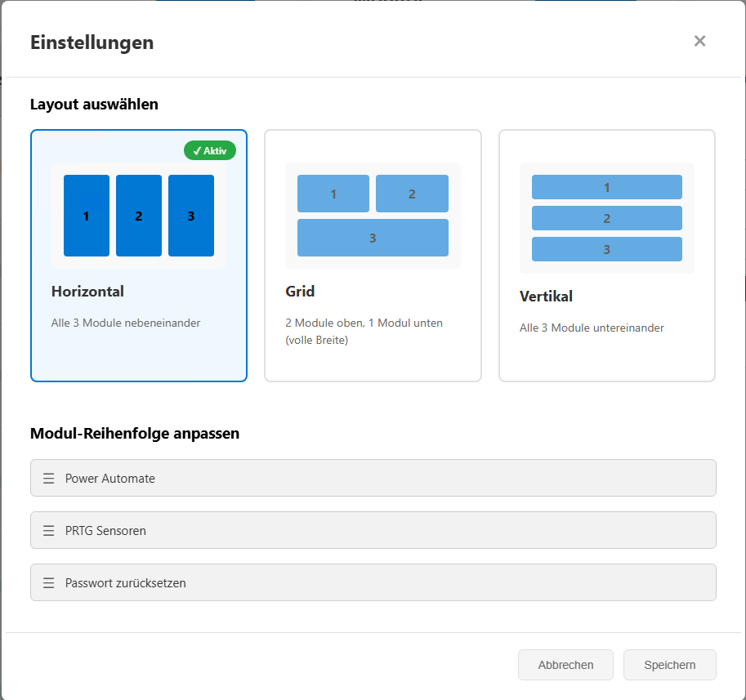Click block 3 in Grid preview

point(373,238)
